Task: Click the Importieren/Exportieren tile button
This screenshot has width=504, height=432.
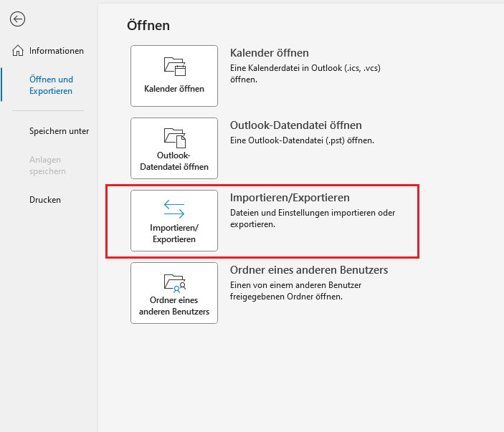Action: [x=174, y=221]
